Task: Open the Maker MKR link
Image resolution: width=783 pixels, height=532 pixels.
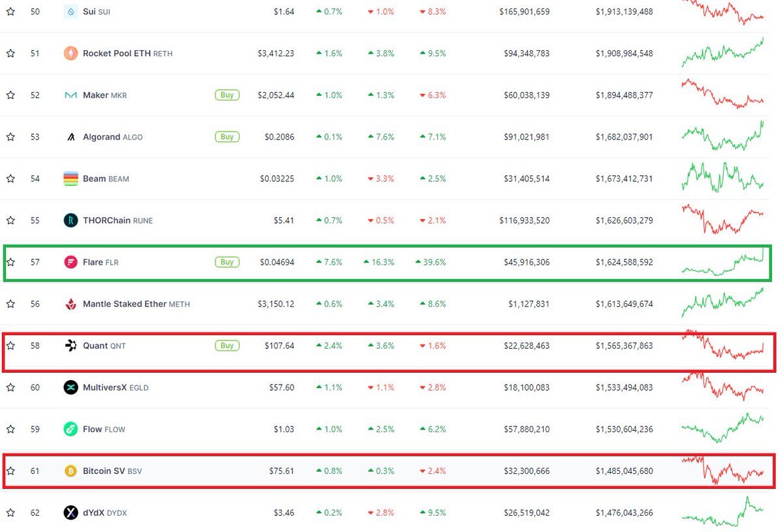Action: click(105, 95)
